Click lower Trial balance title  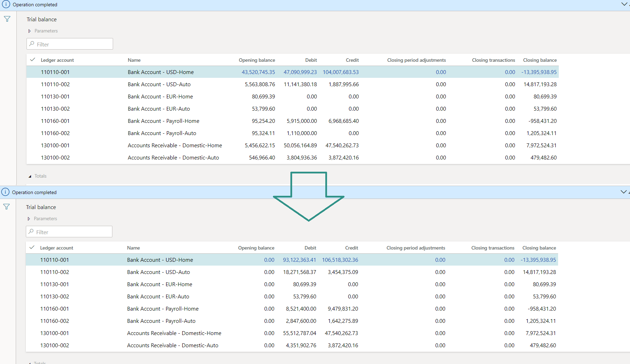[41, 207]
